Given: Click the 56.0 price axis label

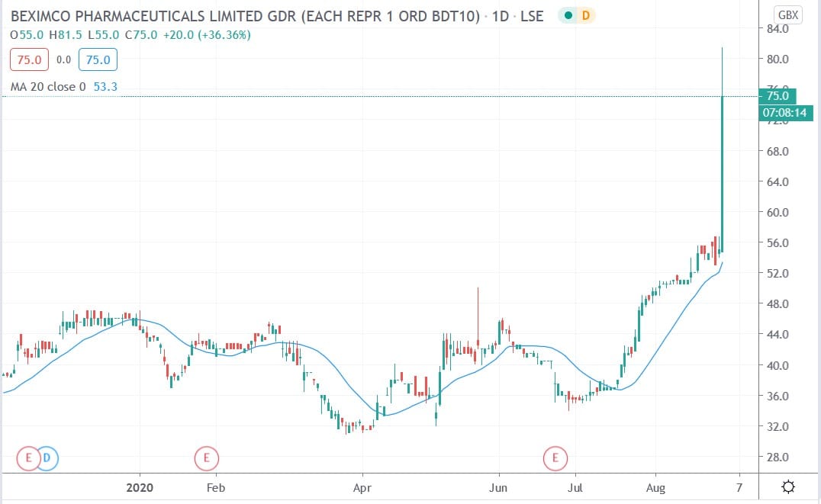Looking at the screenshot, I should 778,242.
